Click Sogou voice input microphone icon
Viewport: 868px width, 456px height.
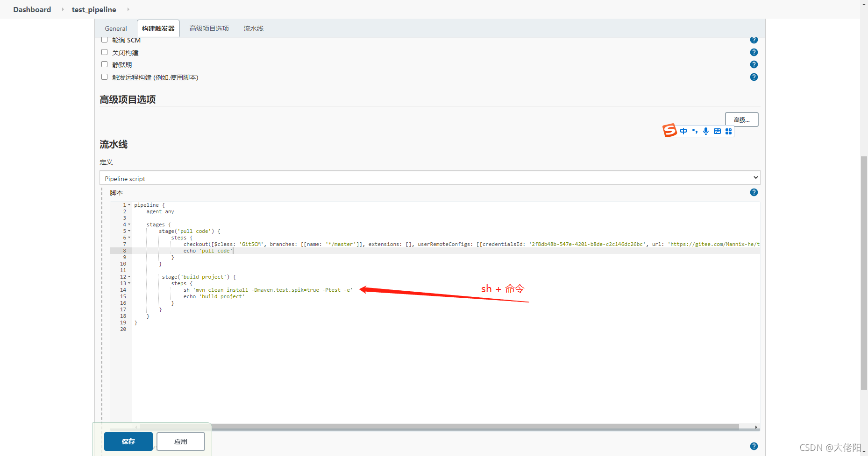706,131
